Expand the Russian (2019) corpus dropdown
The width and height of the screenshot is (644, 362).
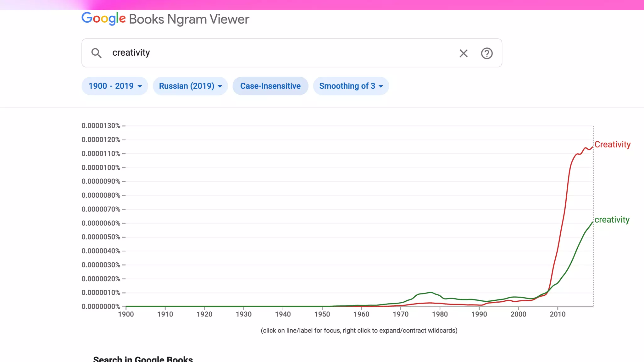(x=186, y=86)
